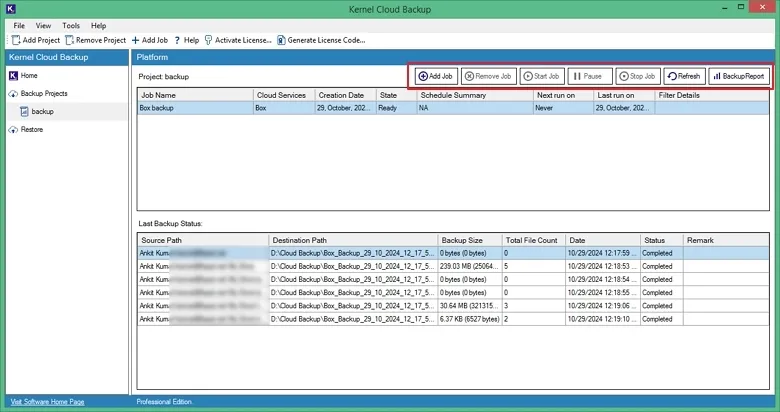The width and height of the screenshot is (780, 412).
Task: Select the status row dated 10/29/2024 12:17:59
Action: 453,253
